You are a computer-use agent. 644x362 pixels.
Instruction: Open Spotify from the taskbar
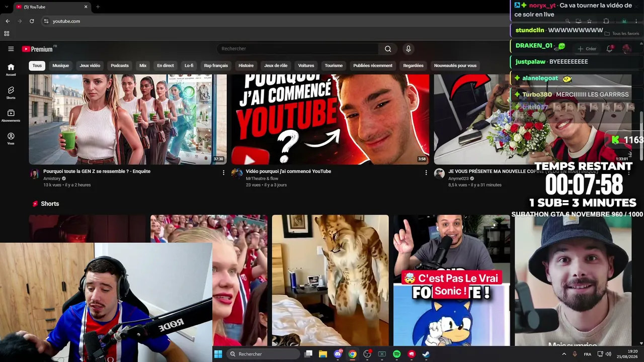[x=396, y=354]
